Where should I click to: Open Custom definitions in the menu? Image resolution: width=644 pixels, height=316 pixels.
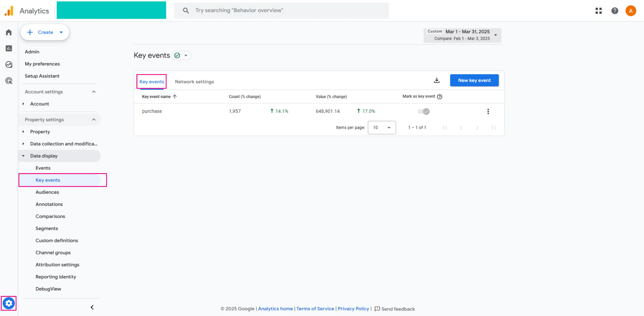57,241
